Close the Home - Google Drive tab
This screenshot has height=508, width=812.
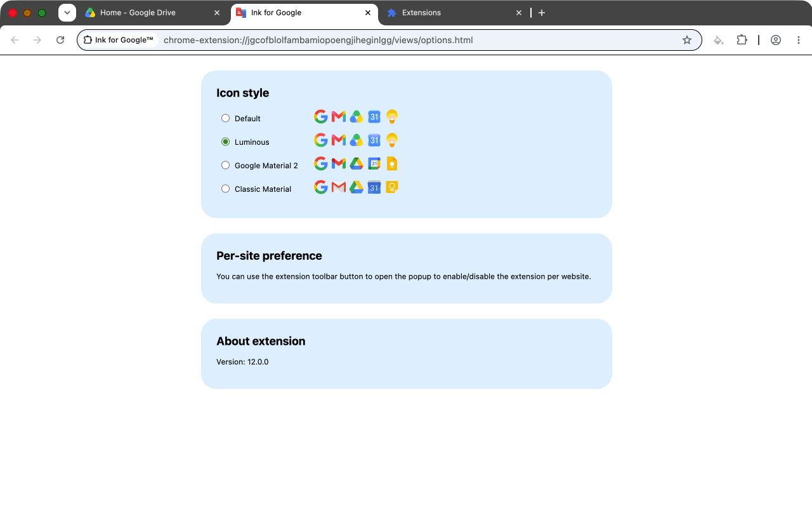tap(217, 13)
